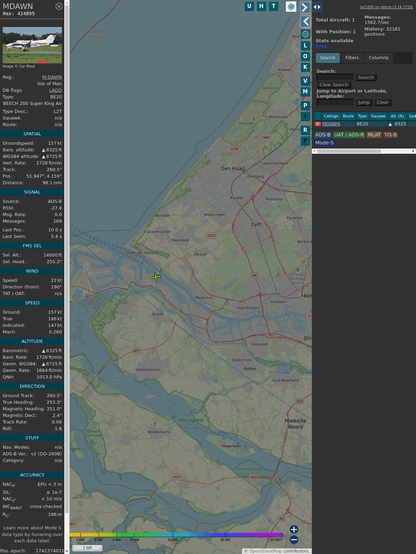This screenshot has height=554, width=416.
Task: Click the T button on map toolbar
Action: 273,6
